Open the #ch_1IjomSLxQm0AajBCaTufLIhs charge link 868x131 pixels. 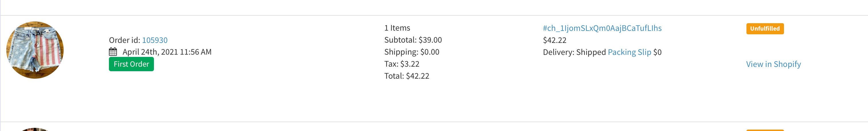pyautogui.click(x=602, y=28)
